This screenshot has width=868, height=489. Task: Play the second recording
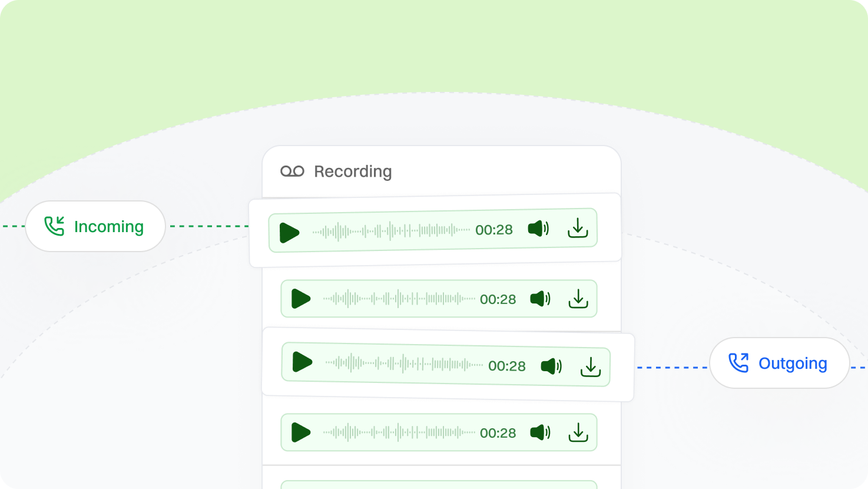(300, 299)
